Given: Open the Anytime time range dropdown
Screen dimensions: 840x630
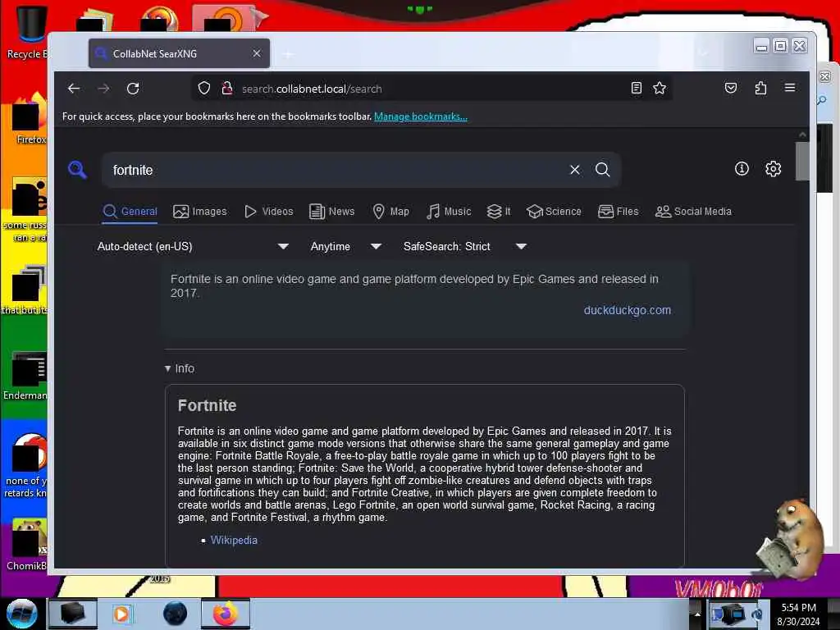Looking at the screenshot, I should 346,246.
